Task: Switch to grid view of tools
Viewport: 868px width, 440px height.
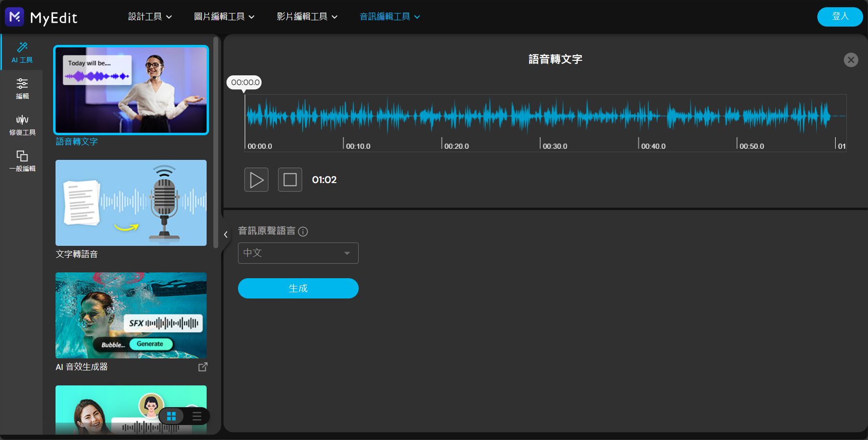Action: click(171, 416)
